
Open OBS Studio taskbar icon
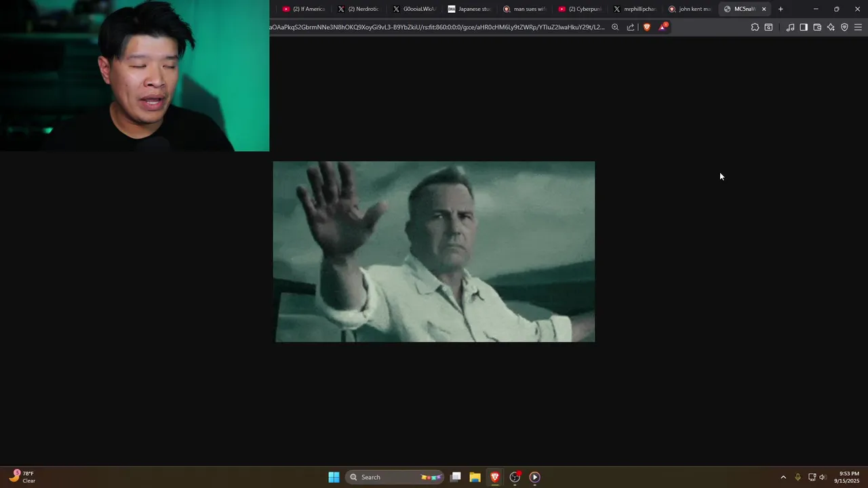tap(515, 477)
